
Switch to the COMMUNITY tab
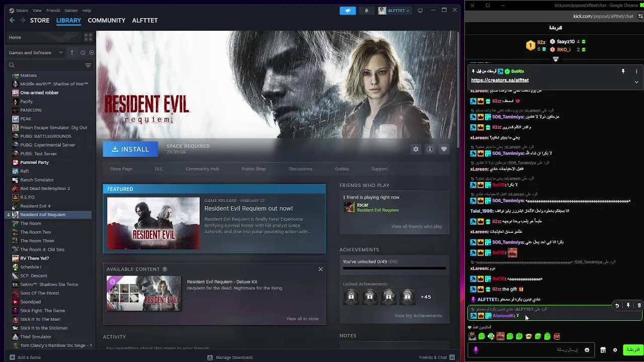point(107,20)
